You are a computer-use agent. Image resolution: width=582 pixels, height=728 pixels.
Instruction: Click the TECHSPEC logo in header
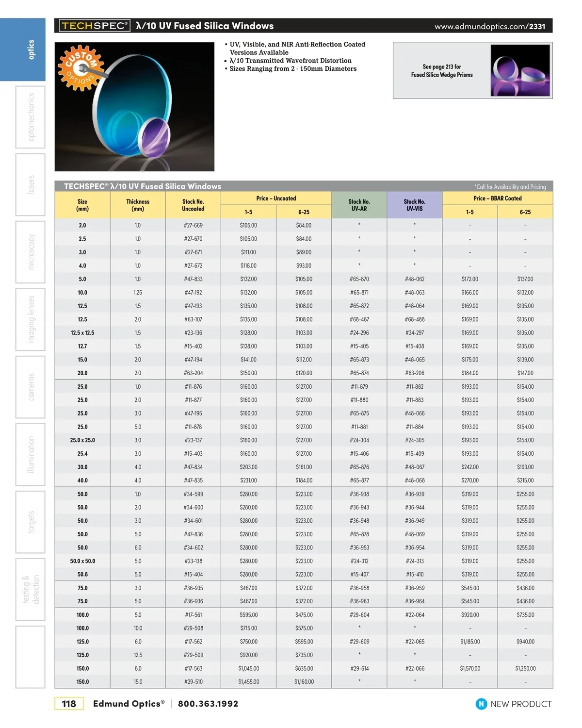tap(95, 26)
